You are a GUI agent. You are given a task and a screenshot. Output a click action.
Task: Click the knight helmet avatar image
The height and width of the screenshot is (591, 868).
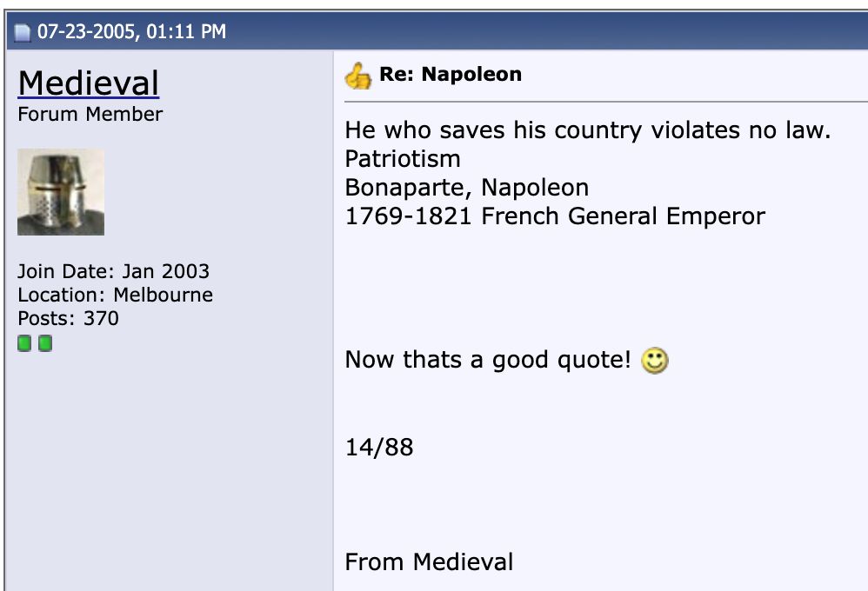click(61, 190)
